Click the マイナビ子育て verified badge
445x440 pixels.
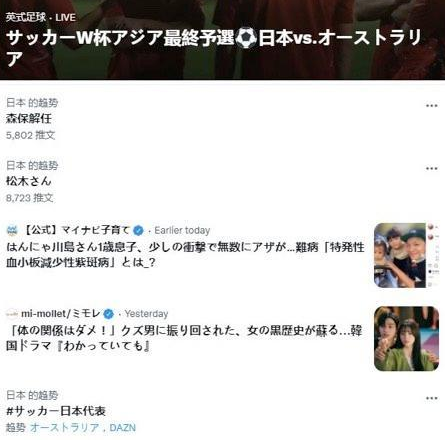coord(138,230)
